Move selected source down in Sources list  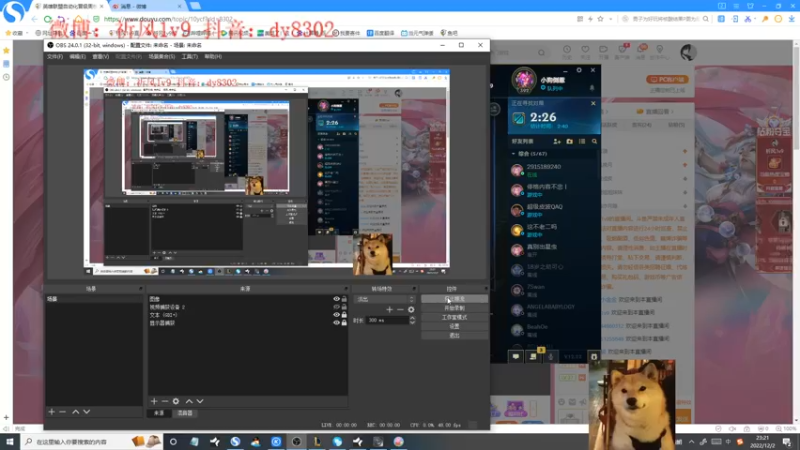click(200, 402)
